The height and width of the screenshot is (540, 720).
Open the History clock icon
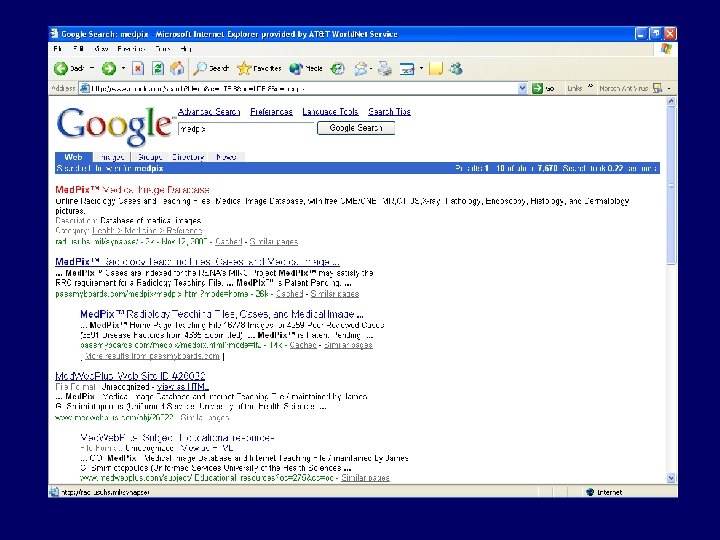click(338, 68)
